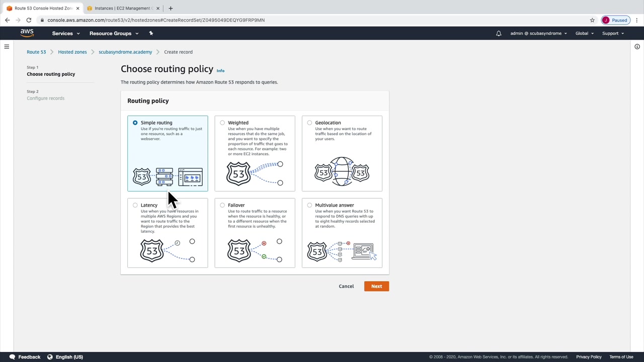Screen dimensions: 644x362
Task: Click the language globe icon
Action: pyautogui.click(x=50, y=357)
